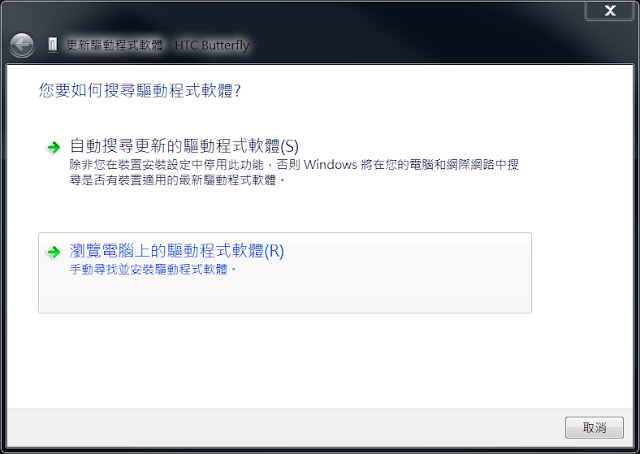Click the word Windows in the description
The height and width of the screenshot is (454, 640).
pyautogui.click(x=330, y=165)
